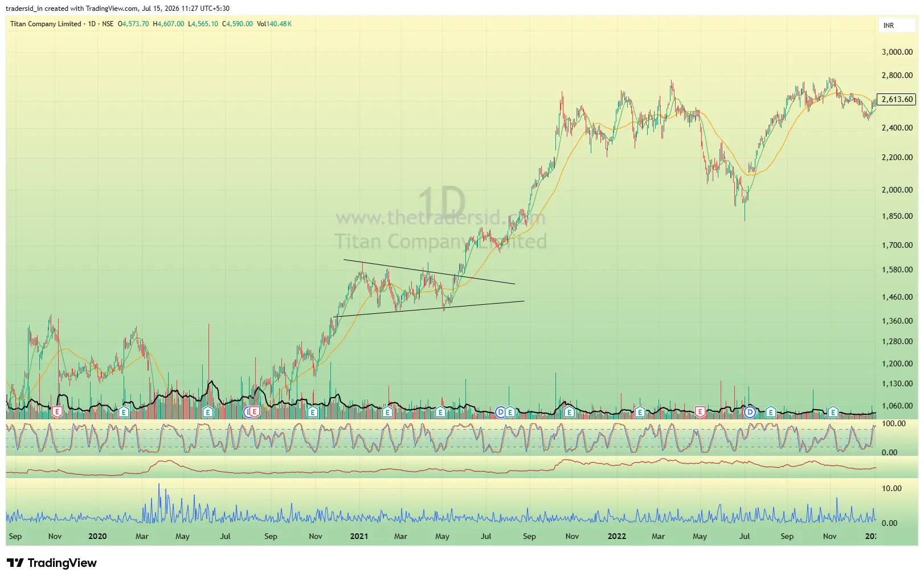
Task: Click the 2022 year label on time axis
Action: pos(616,536)
